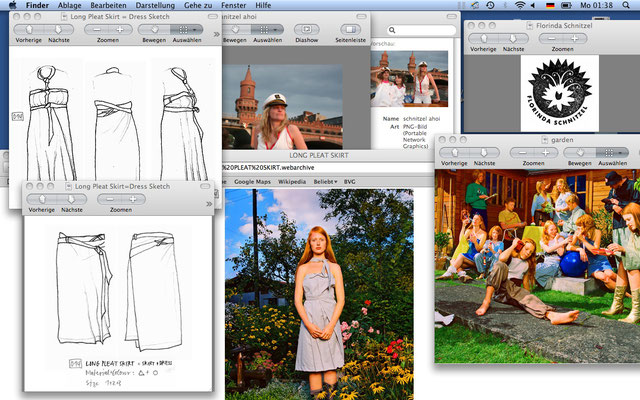Click battery status icon in menu bar

click(x=566, y=5)
